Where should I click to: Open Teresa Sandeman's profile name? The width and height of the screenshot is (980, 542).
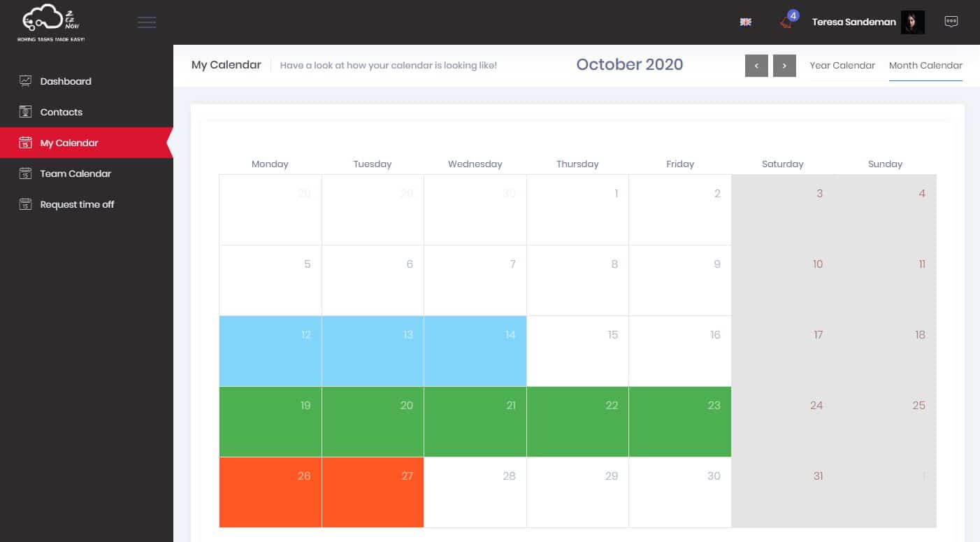point(853,22)
